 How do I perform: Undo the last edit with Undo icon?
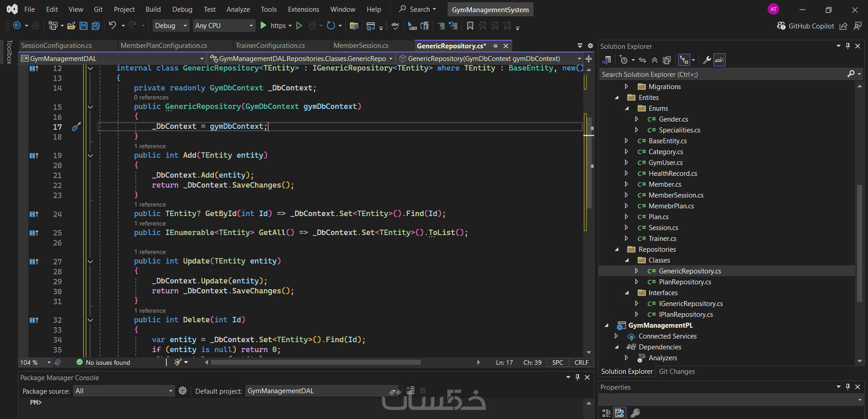click(113, 26)
